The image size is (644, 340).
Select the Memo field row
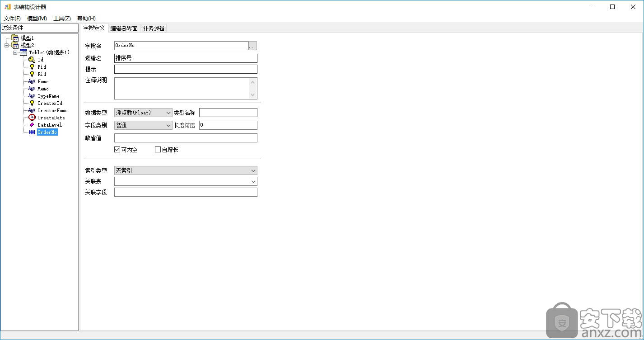[43, 89]
